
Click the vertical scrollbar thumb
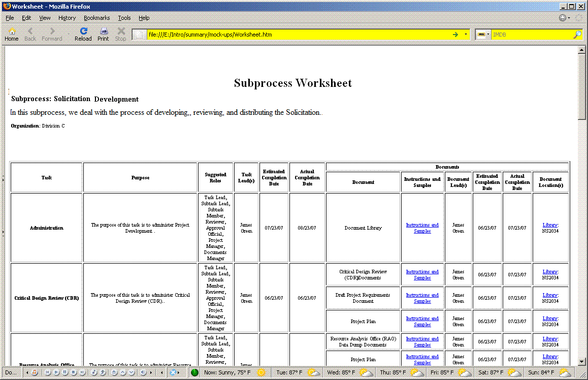pyautogui.click(x=581, y=87)
